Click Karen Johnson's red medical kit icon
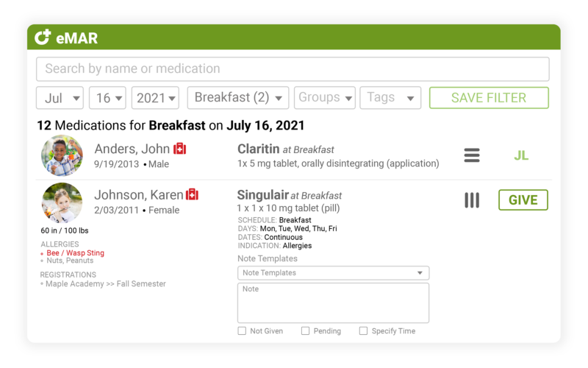 coord(193,194)
